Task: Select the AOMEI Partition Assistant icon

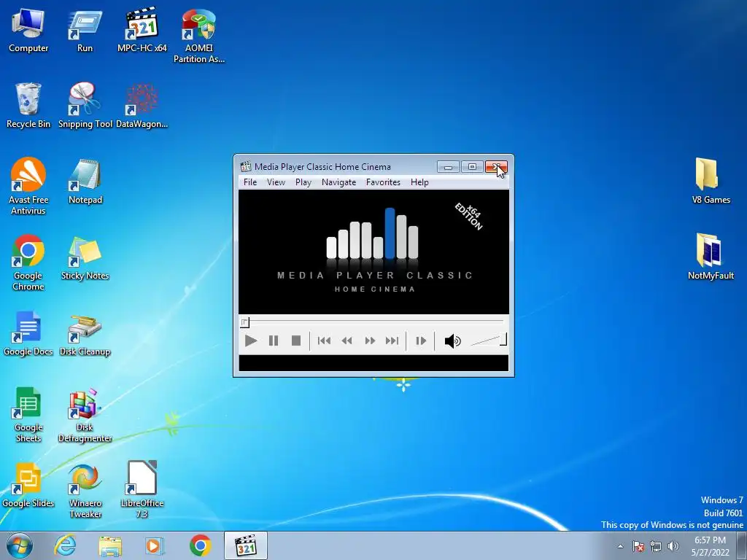Action: 198,36
